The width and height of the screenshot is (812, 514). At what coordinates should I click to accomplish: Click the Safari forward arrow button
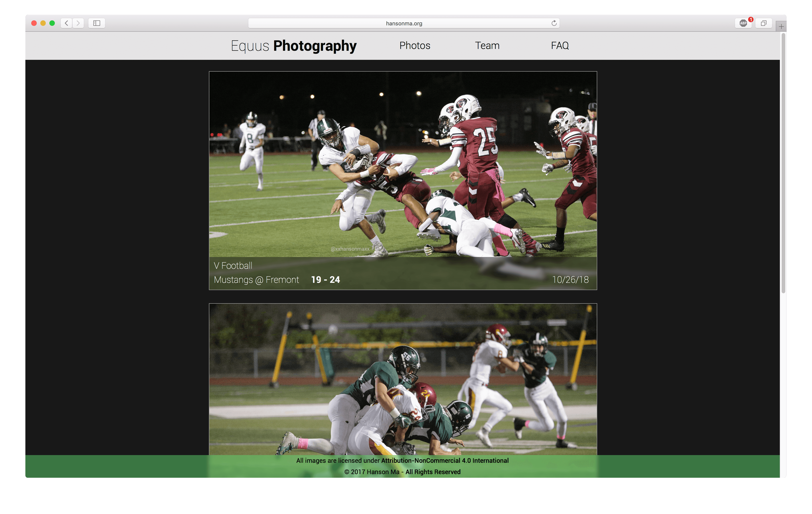point(78,23)
